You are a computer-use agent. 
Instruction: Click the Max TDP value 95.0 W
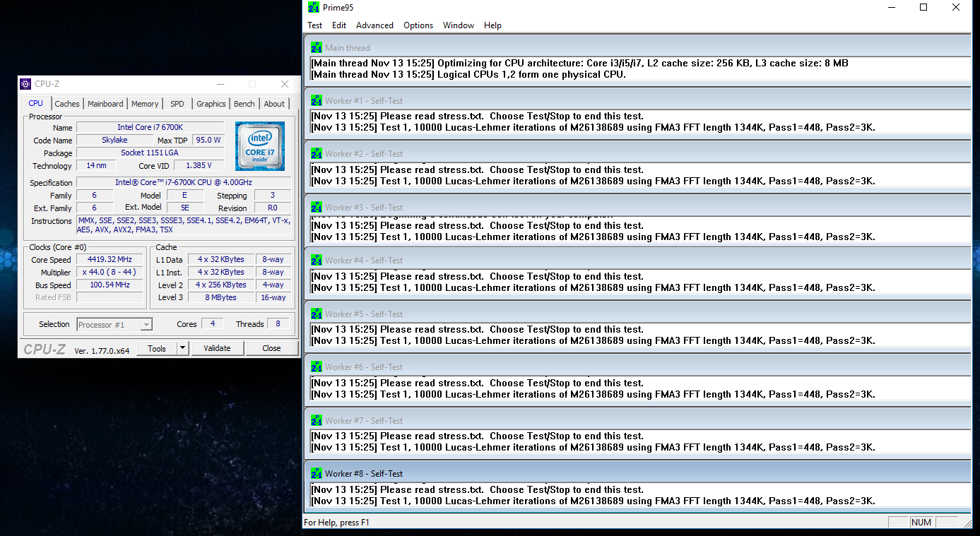pyautogui.click(x=208, y=141)
